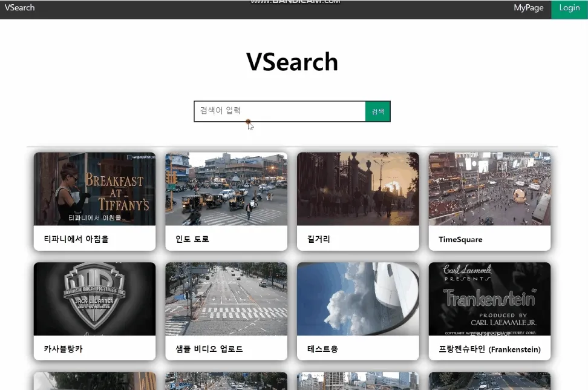Click inside the 검색어 입력 search field

tap(279, 111)
